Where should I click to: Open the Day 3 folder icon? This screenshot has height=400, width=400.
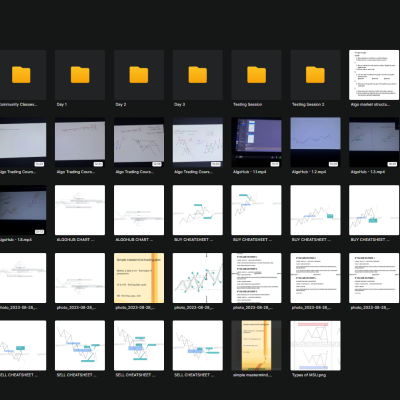point(198,75)
